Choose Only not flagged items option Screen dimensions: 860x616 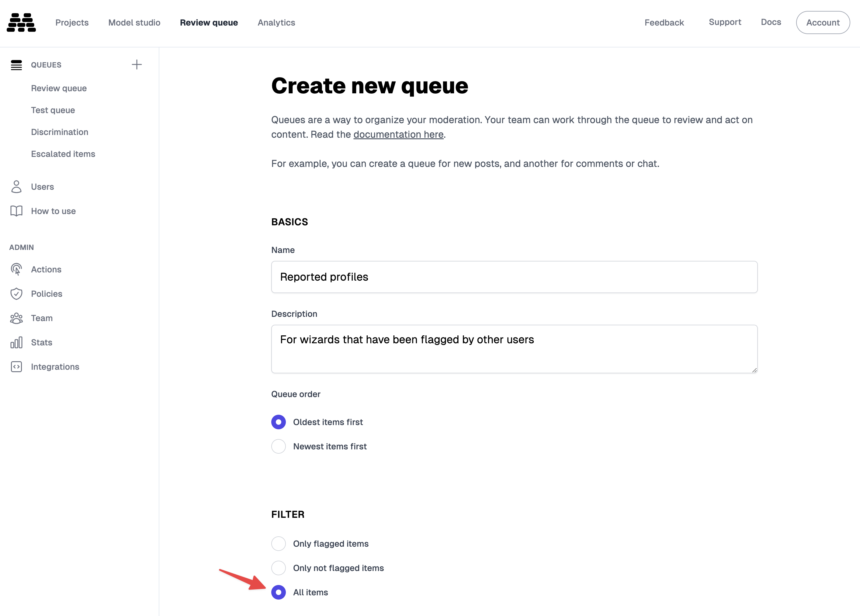point(278,568)
